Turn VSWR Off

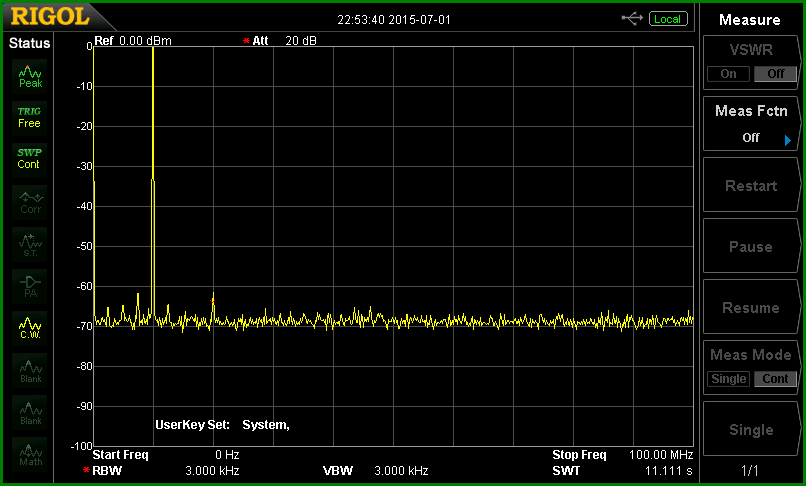click(x=776, y=74)
